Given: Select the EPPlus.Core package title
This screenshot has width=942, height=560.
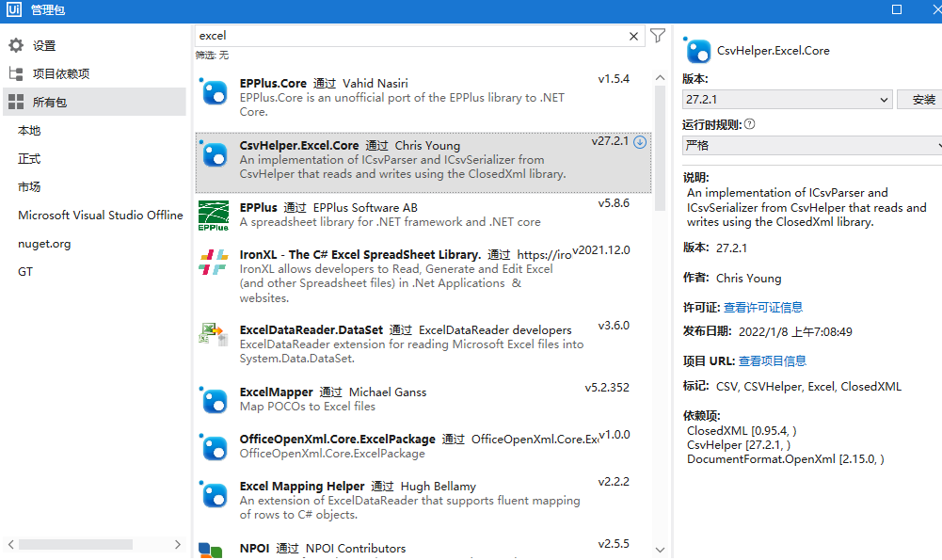Looking at the screenshot, I should (x=273, y=84).
